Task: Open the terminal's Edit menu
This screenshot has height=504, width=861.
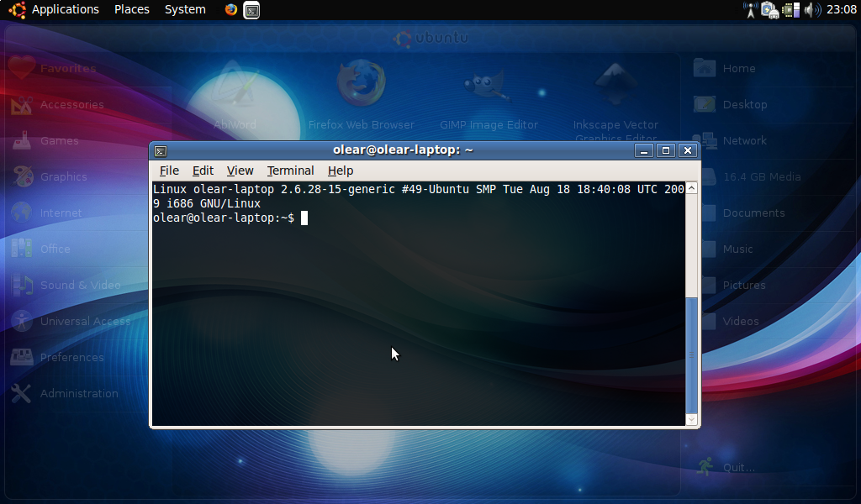Action: [x=203, y=171]
